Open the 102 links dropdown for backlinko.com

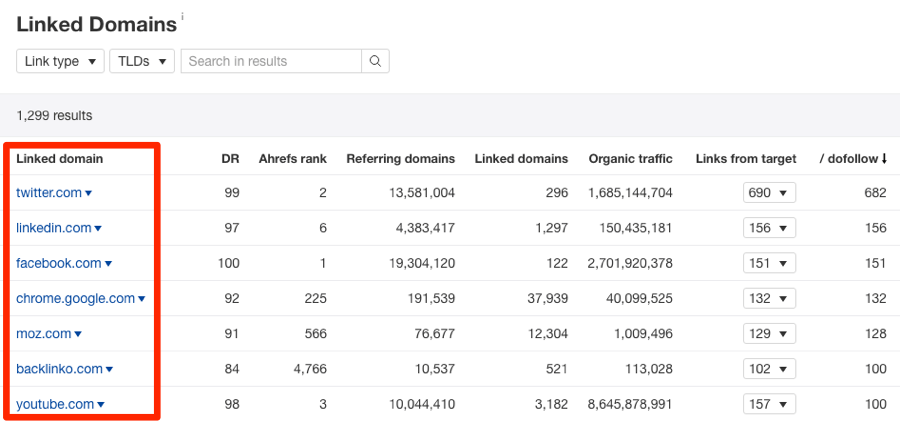pos(769,369)
